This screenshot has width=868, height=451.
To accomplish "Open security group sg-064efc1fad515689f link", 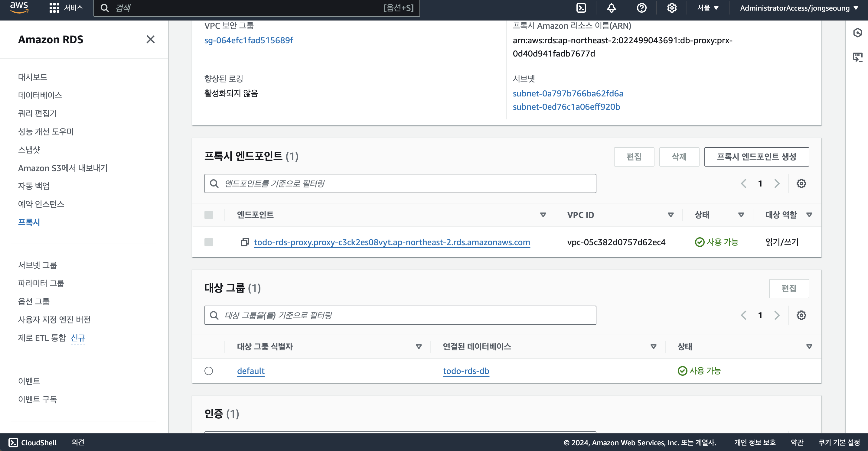I will (249, 41).
